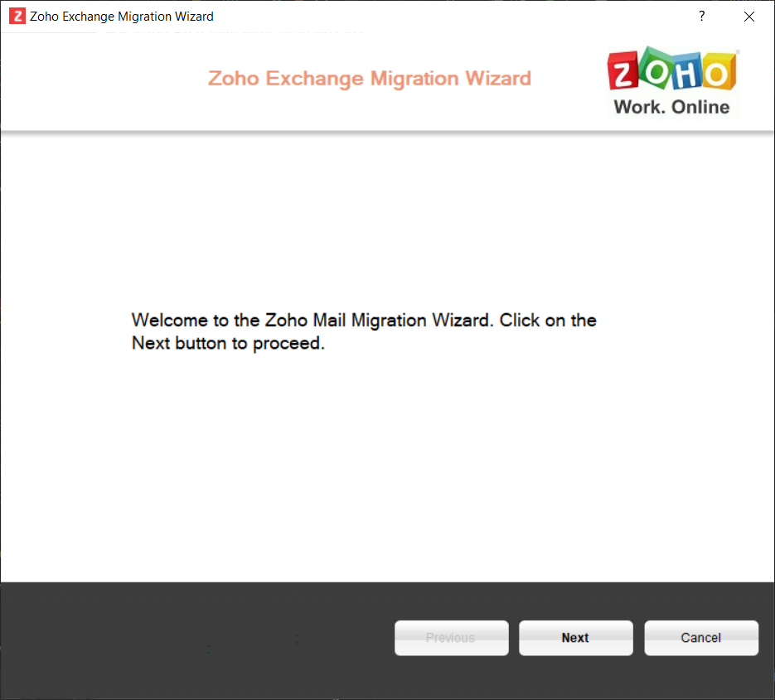The image size is (775, 700).
Task: Click the title bar text 'Zoho Exchange Migration Wizard'
Action: click(122, 17)
